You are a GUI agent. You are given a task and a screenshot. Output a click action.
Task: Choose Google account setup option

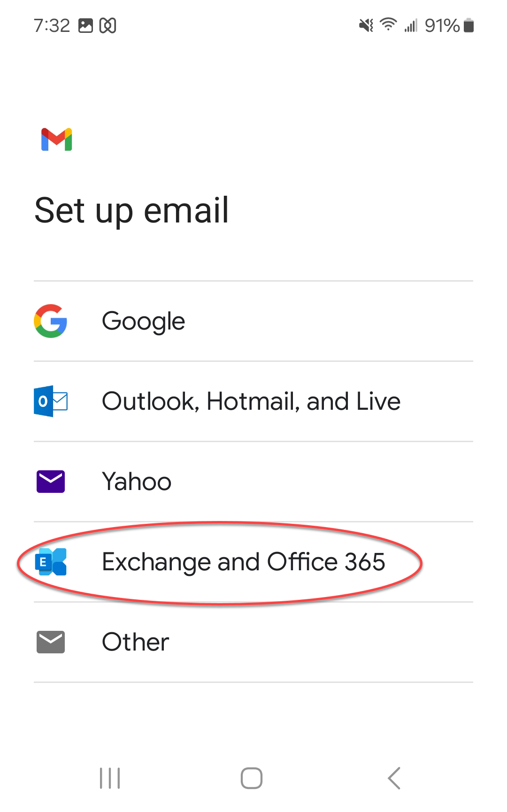(253, 322)
